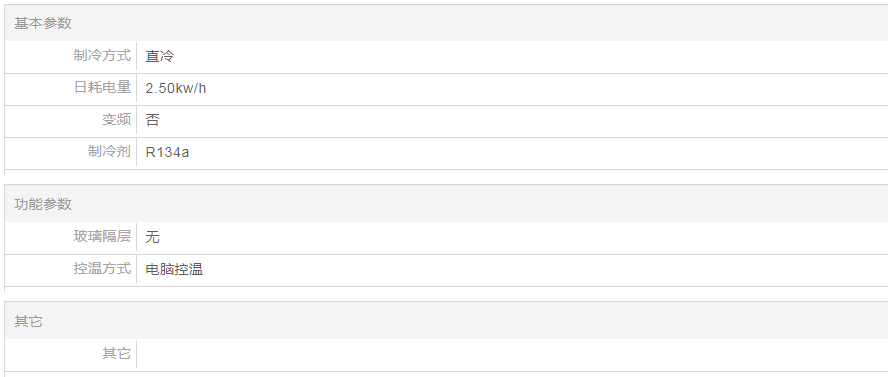
Task: Click the 其它 section header
Action: (x=28, y=321)
